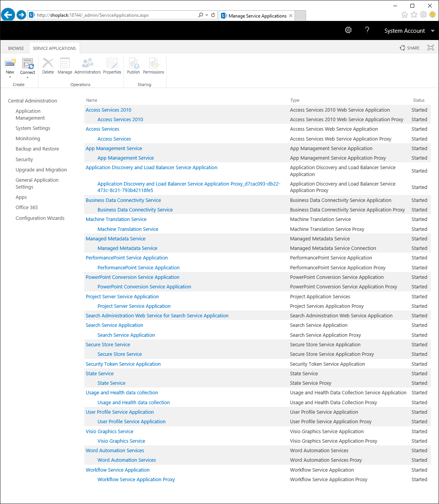439x504 pixels.
Task: Expand the New dropdown arrow
Action: click(x=10, y=77)
